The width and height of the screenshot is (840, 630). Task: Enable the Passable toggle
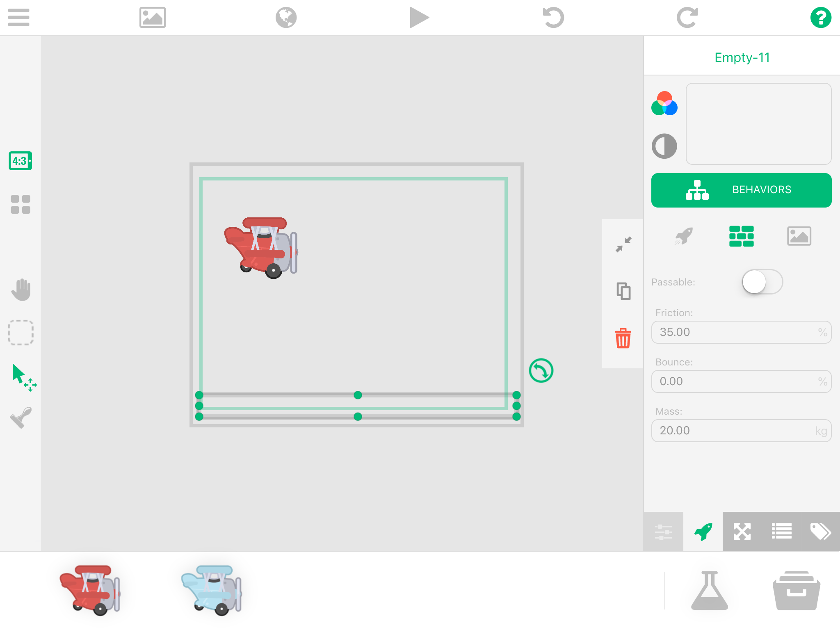762,282
